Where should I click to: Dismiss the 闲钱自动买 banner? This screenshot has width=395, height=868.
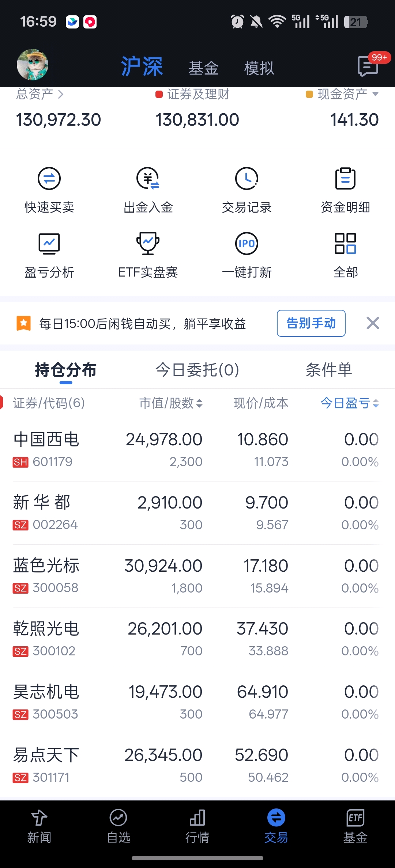(373, 323)
